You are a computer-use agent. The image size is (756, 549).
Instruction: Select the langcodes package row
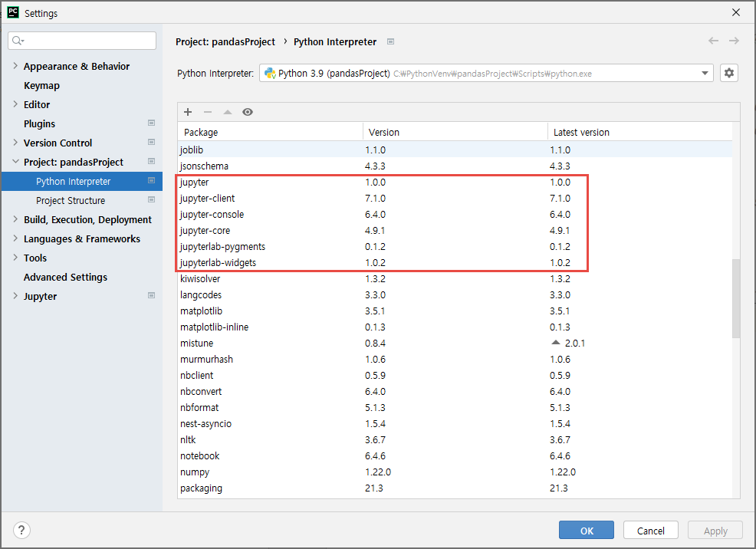(x=455, y=294)
